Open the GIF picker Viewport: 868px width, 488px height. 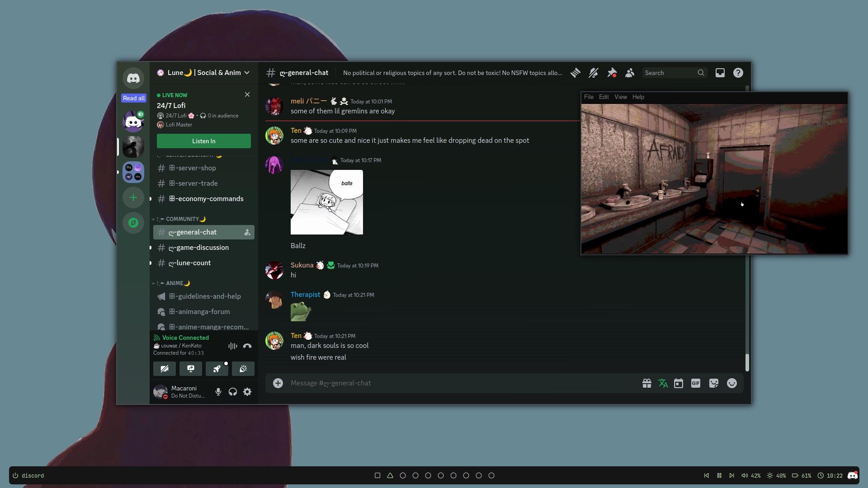(x=696, y=383)
